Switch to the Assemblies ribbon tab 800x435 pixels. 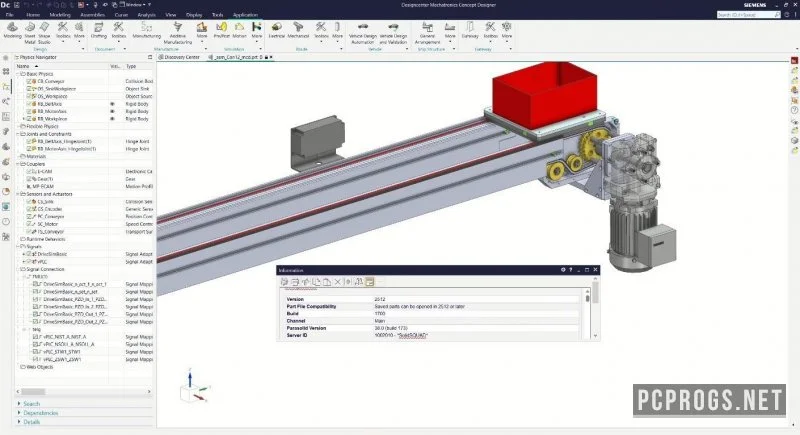92,15
